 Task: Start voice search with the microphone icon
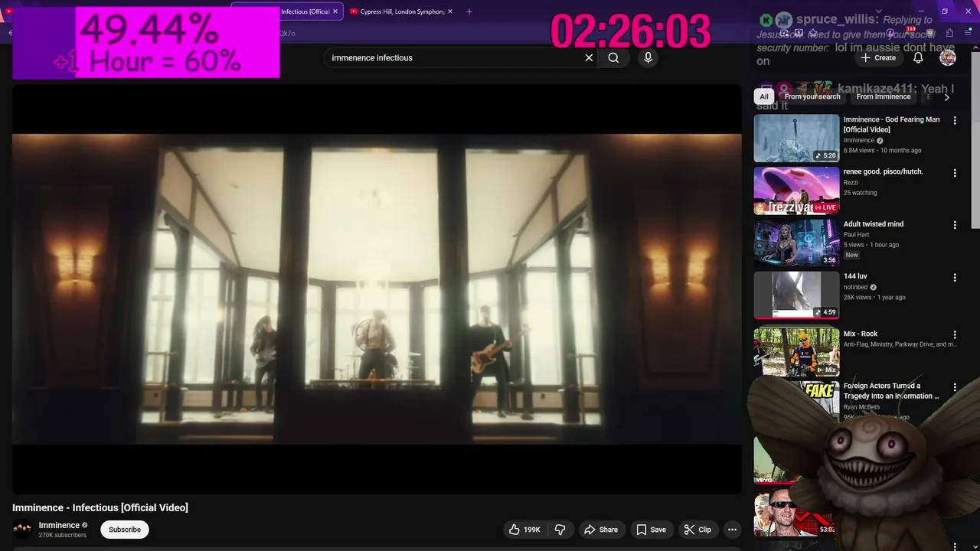click(648, 57)
